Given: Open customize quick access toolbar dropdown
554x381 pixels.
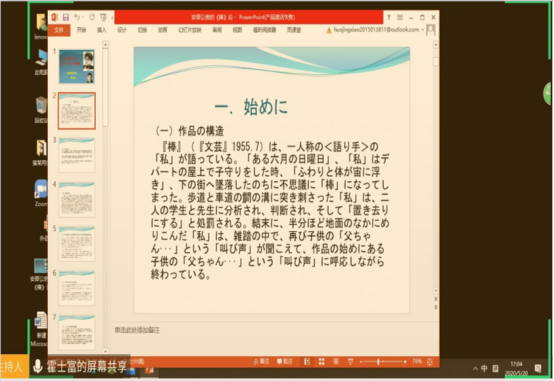Looking at the screenshot, I should 112,17.
